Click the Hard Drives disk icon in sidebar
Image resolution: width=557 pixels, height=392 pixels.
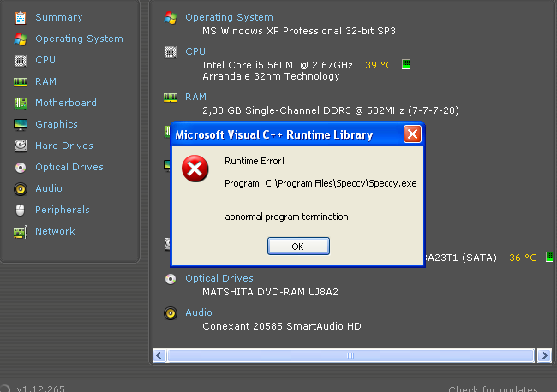[x=21, y=146]
